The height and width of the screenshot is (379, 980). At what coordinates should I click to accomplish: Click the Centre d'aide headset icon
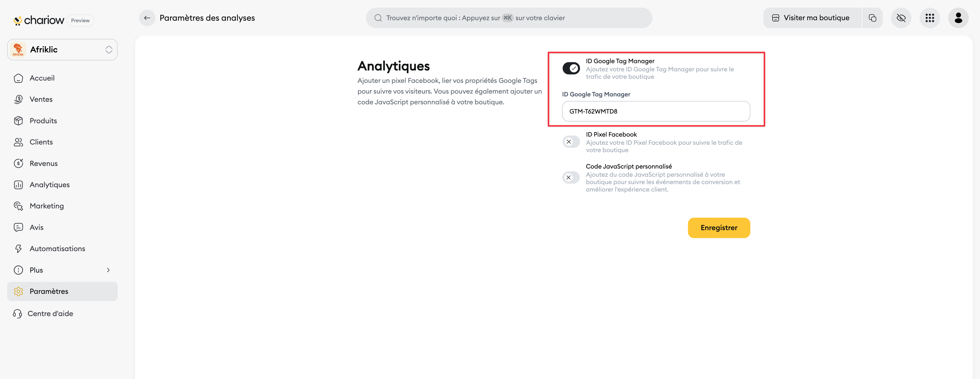tap(17, 314)
